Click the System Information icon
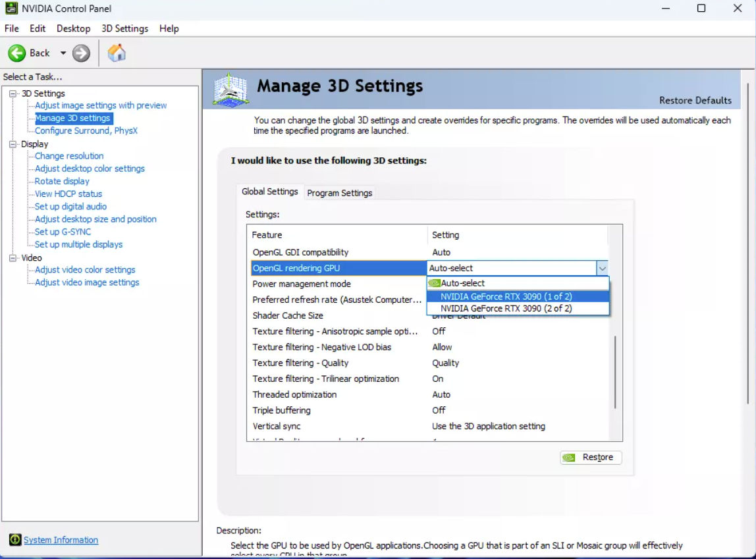 tap(15, 540)
